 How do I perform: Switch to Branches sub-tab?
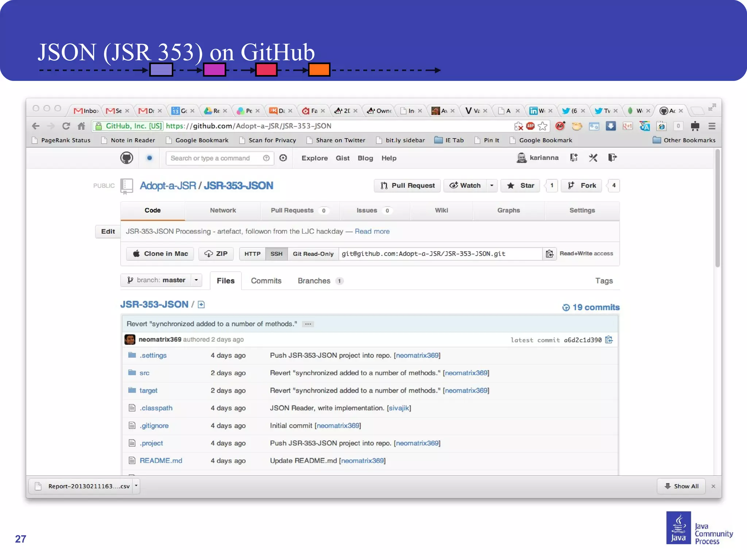click(x=320, y=281)
